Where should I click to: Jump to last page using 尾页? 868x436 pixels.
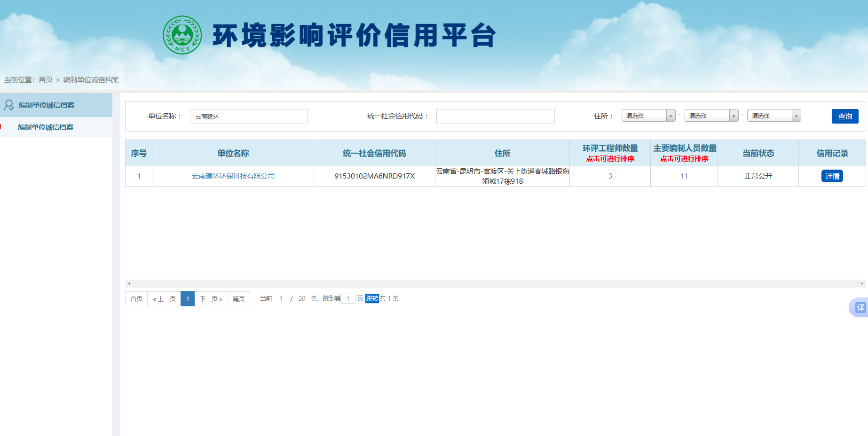[238, 298]
